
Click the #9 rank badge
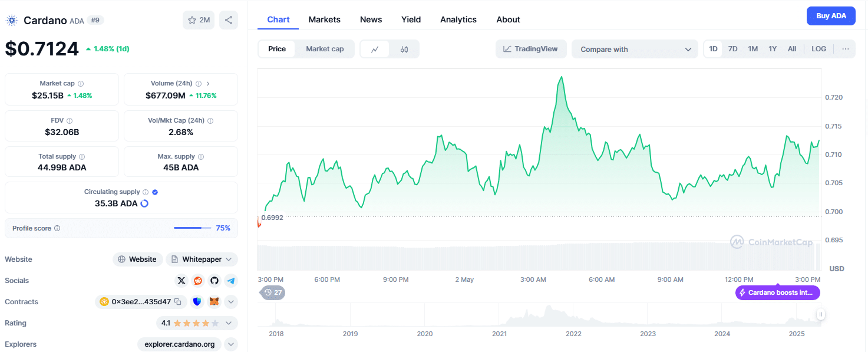point(95,20)
